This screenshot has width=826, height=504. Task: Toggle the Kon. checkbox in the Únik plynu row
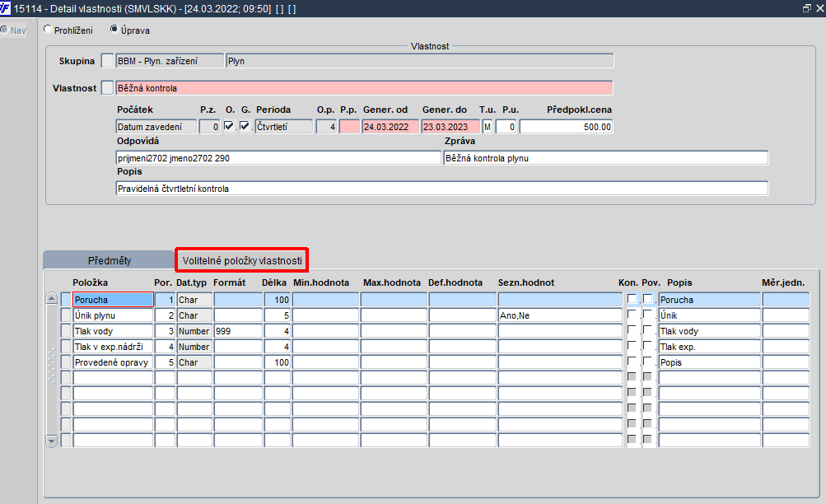(x=632, y=315)
